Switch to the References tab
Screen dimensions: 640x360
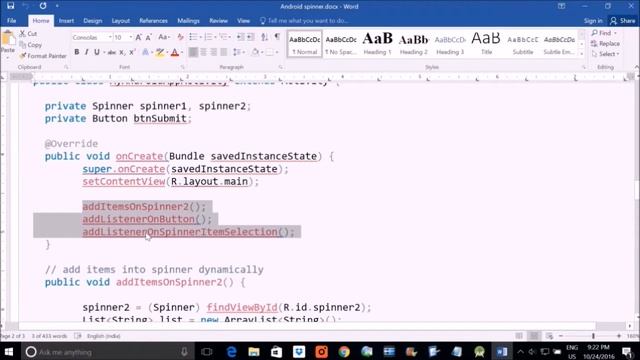153,20
